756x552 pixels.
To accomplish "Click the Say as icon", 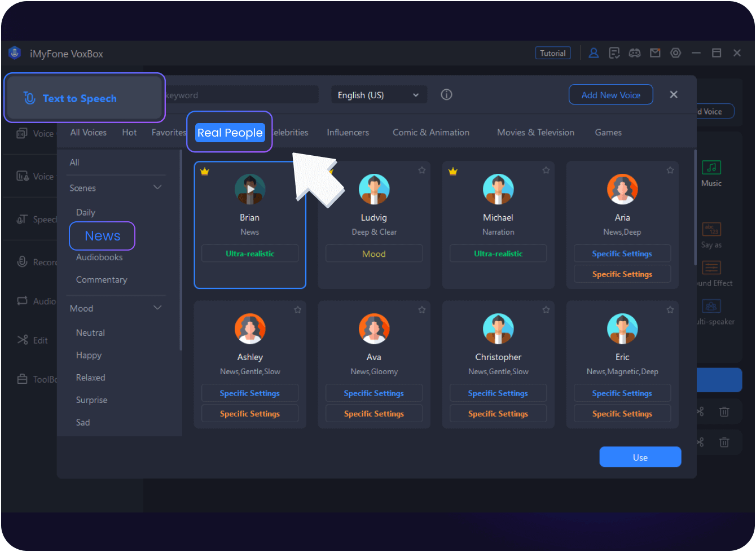I will coord(711,229).
